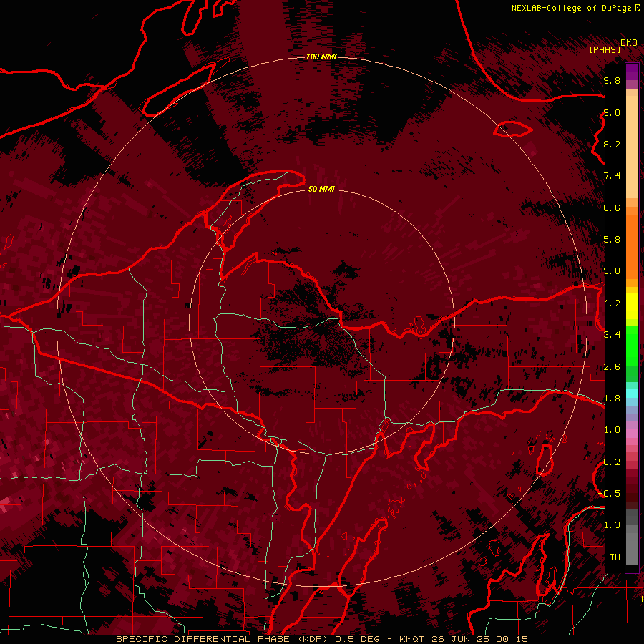Click the DKD label above the color bar

click(629, 43)
